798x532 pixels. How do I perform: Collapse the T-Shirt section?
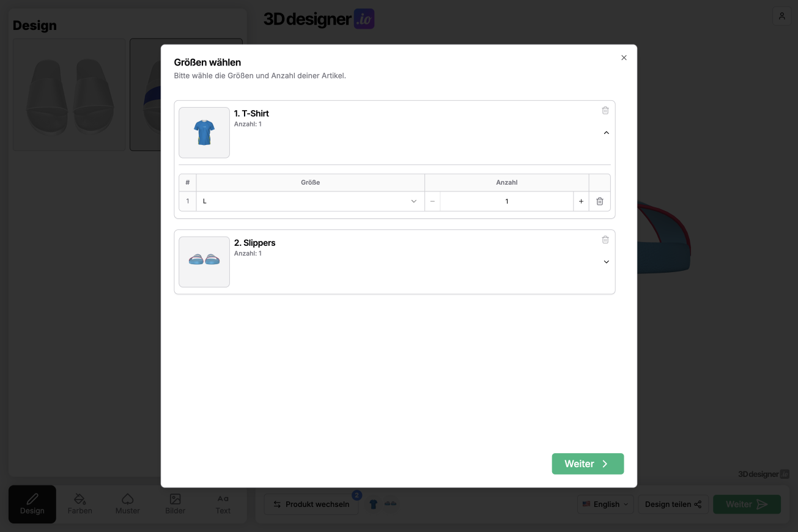tap(606, 133)
